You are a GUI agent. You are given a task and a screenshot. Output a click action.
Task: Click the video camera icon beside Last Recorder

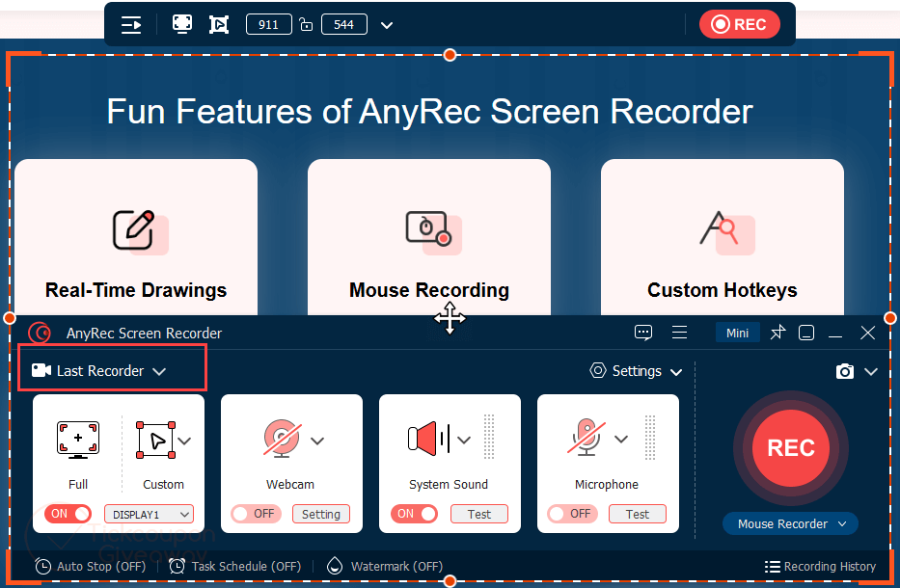[x=41, y=370]
